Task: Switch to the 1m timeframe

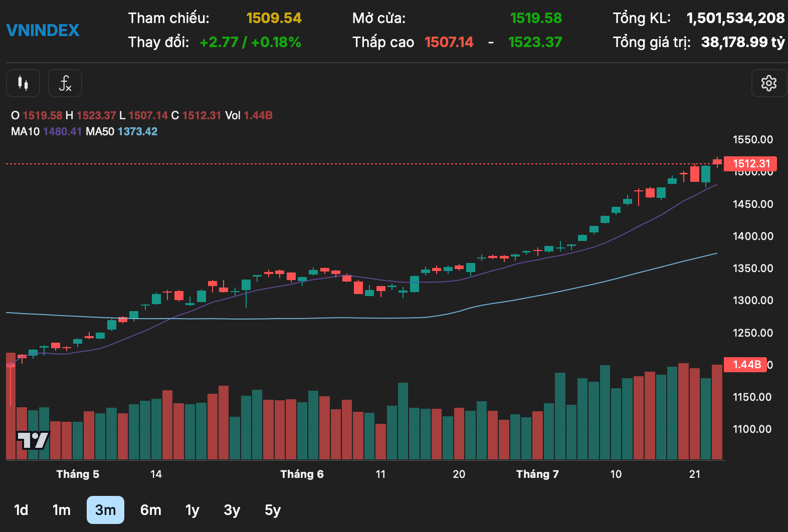Action: pyautogui.click(x=62, y=510)
